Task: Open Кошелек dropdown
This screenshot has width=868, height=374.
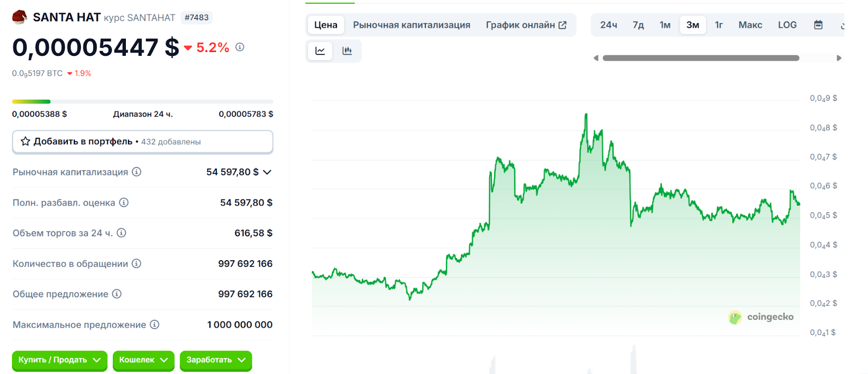Action: click(x=143, y=360)
